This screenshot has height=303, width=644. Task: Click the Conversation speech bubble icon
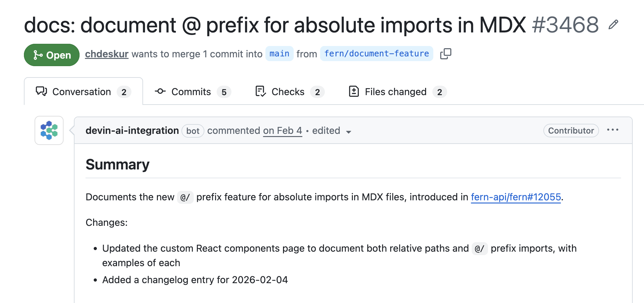pos(41,91)
